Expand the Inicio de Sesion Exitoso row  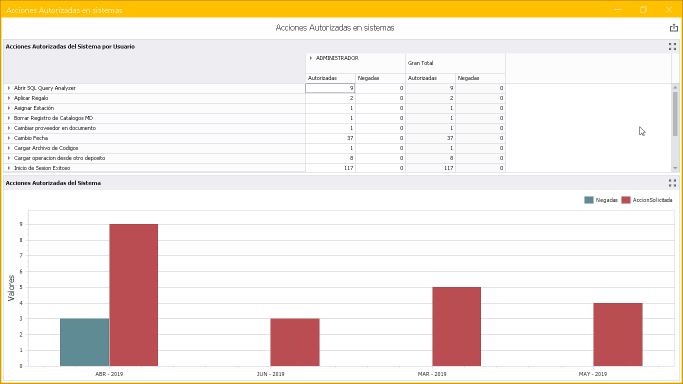(x=9, y=168)
